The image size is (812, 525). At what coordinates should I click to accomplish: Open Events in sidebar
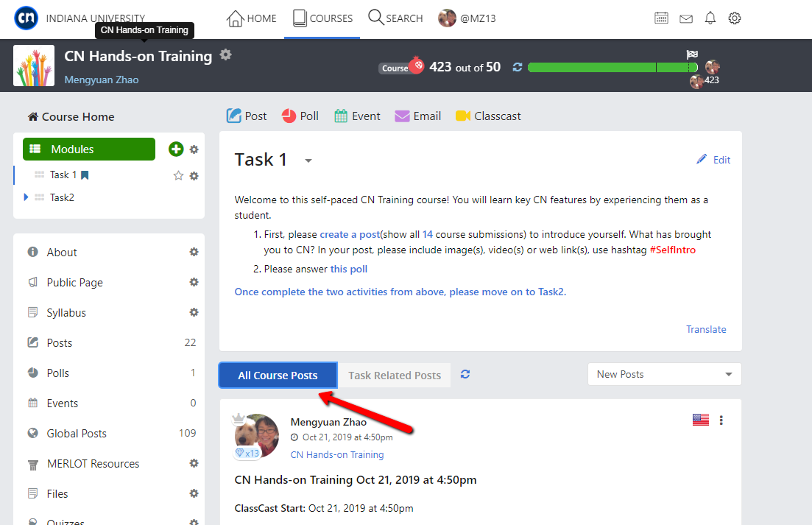point(63,404)
